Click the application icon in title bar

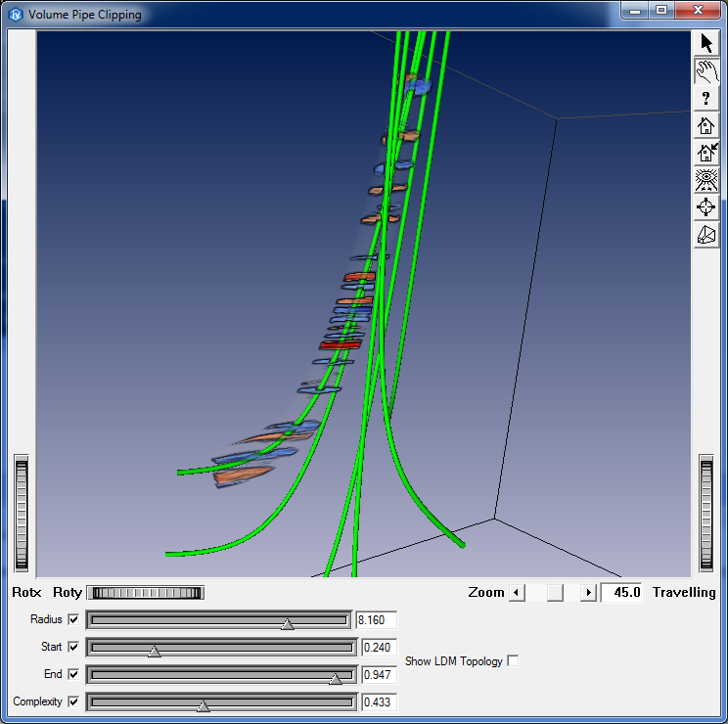tap(15, 15)
